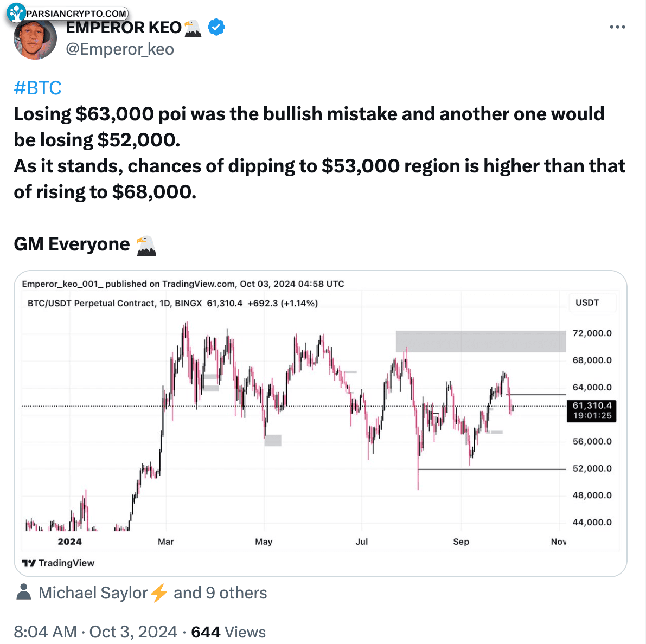Open the 8:04 AM Oct 3, 2024 timestamp

[95, 632]
